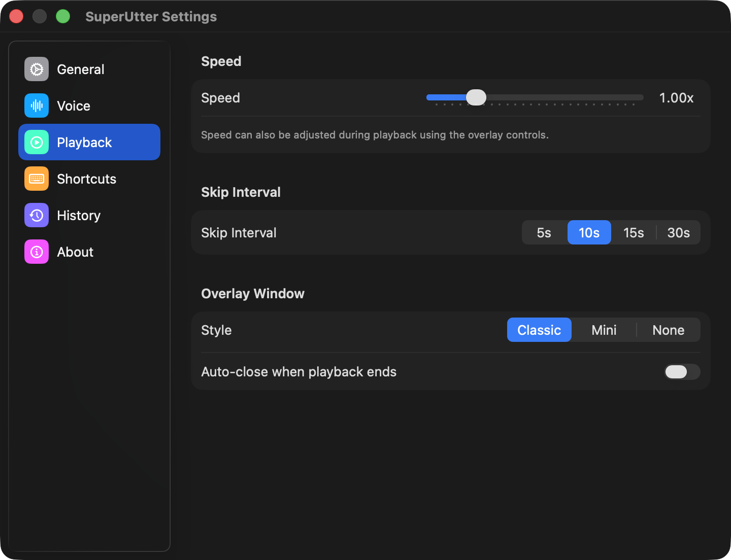Click the speed overlay controls hint text
This screenshot has height=560, width=731.
375,135
